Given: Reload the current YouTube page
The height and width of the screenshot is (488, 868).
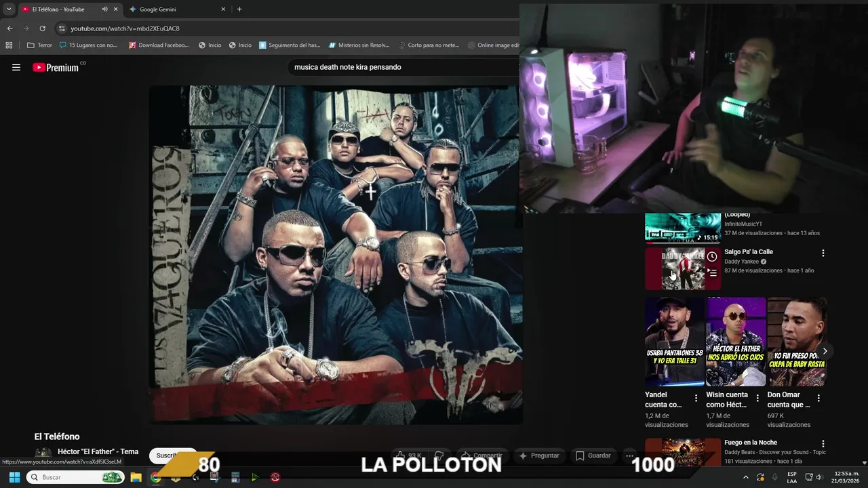Looking at the screenshot, I should (x=42, y=28).
